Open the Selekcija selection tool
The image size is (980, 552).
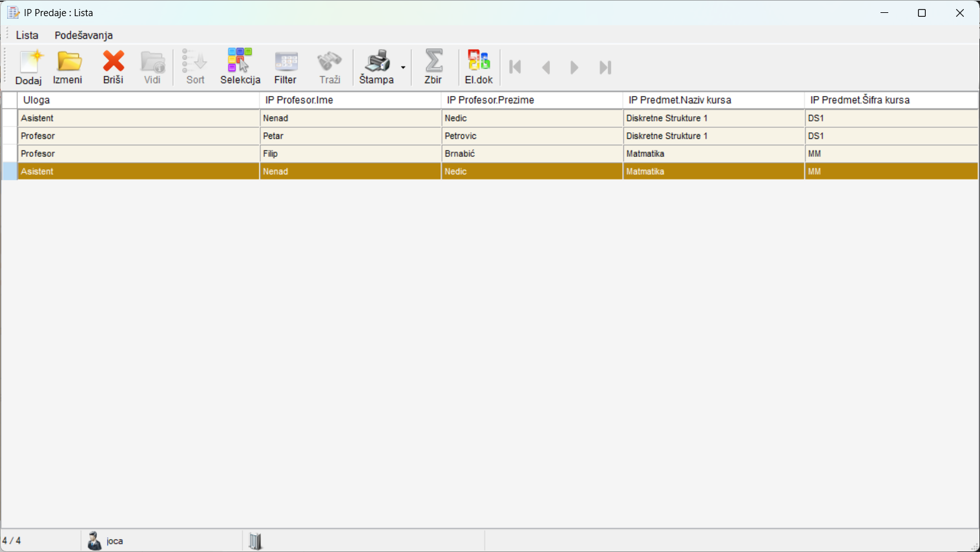point(240,67)
